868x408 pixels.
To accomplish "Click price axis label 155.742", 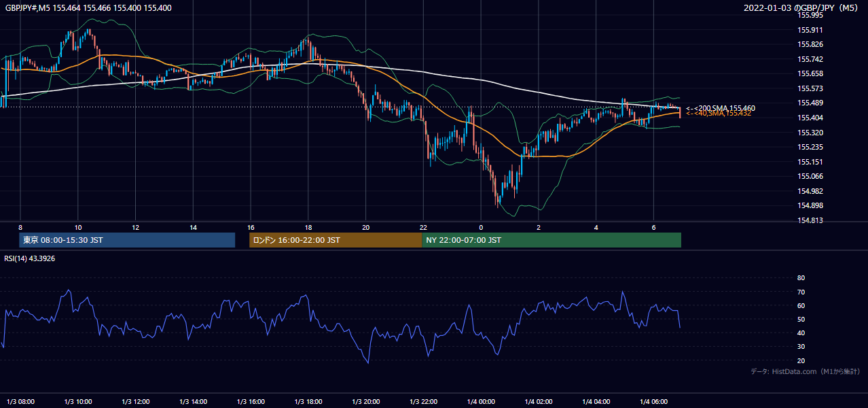I will click(x=812, y=59).
